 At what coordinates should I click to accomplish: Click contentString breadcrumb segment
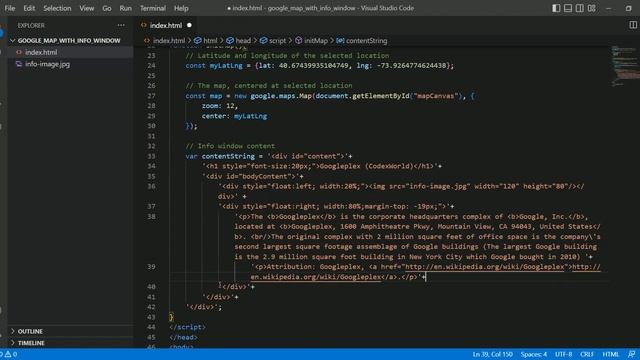pos(366,40)
